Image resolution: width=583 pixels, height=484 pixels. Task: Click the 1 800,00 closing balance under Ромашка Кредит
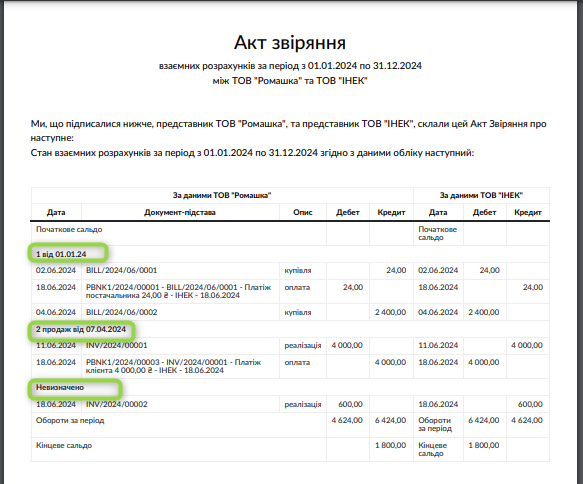(x=390, y=445)
